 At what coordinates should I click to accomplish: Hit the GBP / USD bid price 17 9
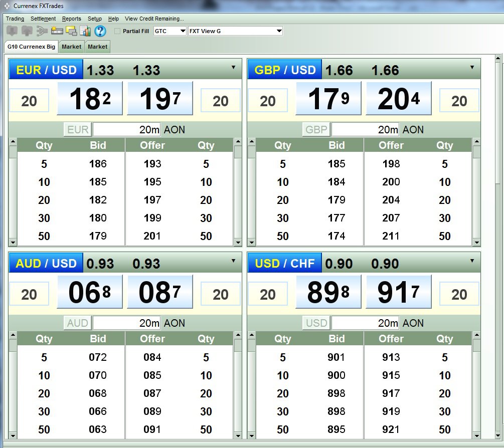[328, 98]
